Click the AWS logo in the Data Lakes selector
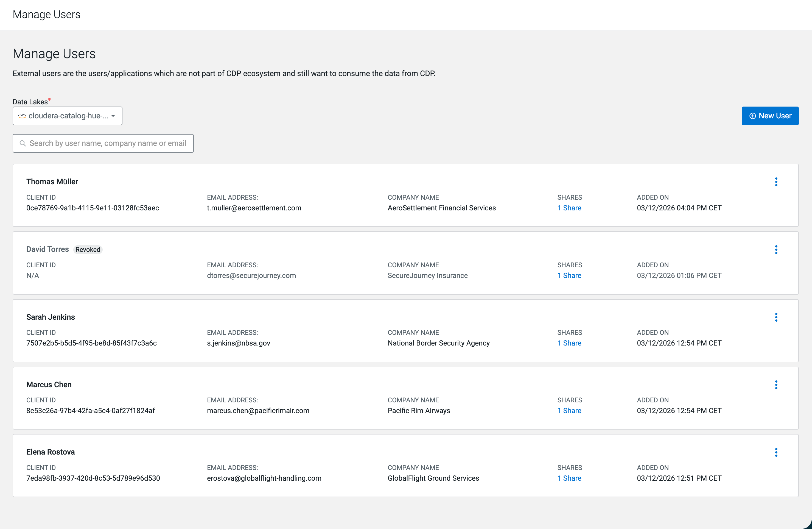Image resolution: width=812 pixels, height=529 pixels. [x=22, y=116]
